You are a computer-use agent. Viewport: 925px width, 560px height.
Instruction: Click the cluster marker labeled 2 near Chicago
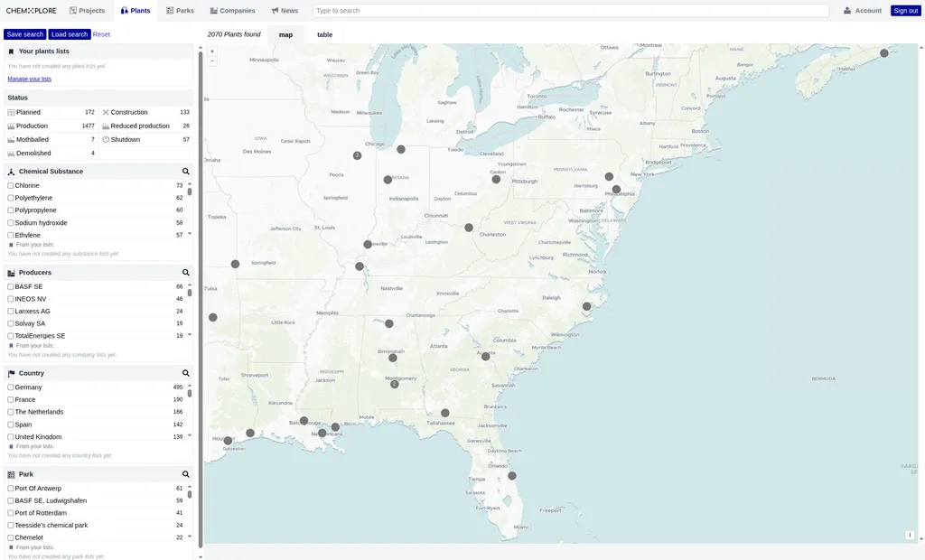click(357, 155)
